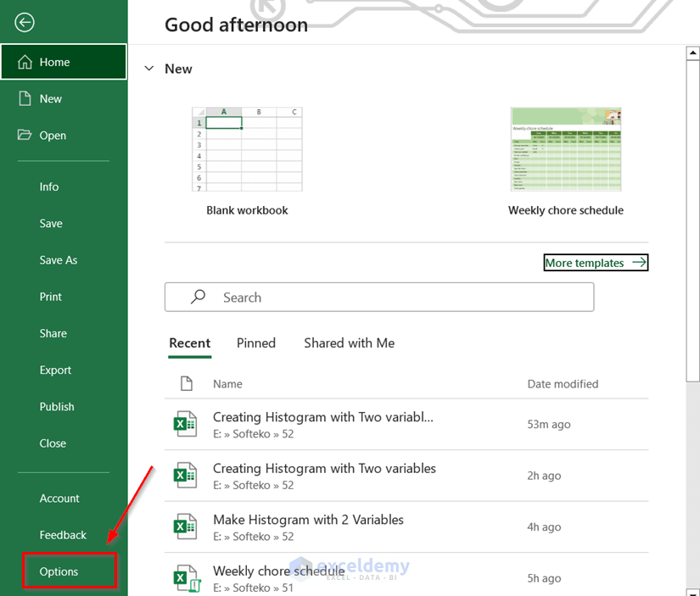Switch to Shared with Me tab
This screenshot has width=700, height=596.
[x=349, y=343]
